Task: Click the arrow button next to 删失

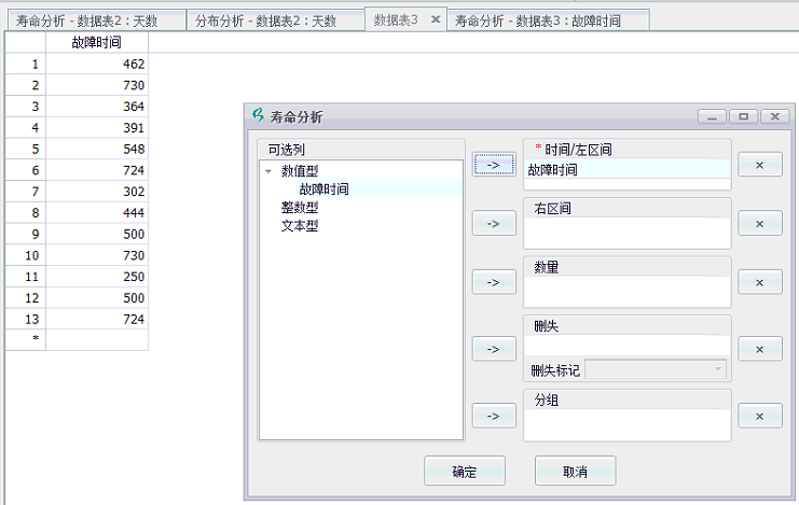Action: [x=493, y=349]
